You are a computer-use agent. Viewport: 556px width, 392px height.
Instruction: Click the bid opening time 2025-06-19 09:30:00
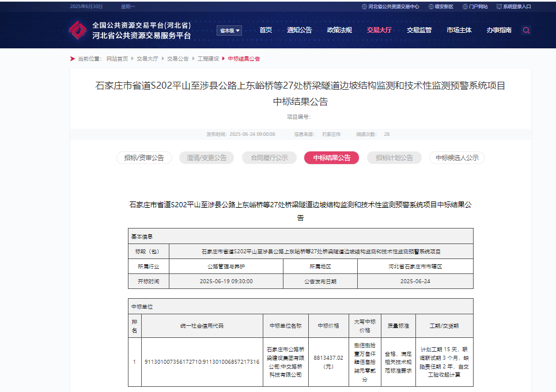point(226,281)
